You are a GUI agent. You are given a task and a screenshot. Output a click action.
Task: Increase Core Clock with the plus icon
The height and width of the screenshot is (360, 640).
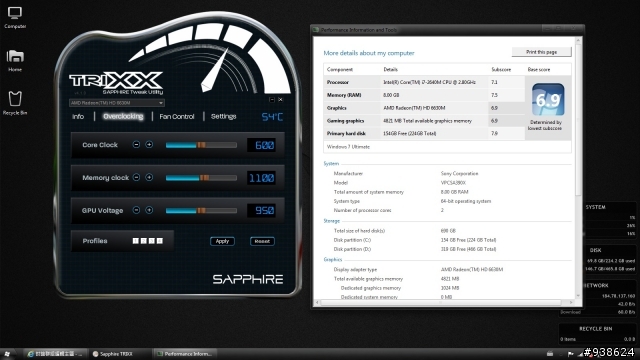pos(149,144)
